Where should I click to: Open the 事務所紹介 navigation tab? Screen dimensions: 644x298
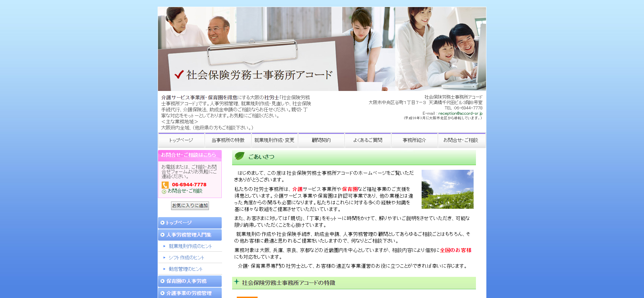[x=414, y=140]
